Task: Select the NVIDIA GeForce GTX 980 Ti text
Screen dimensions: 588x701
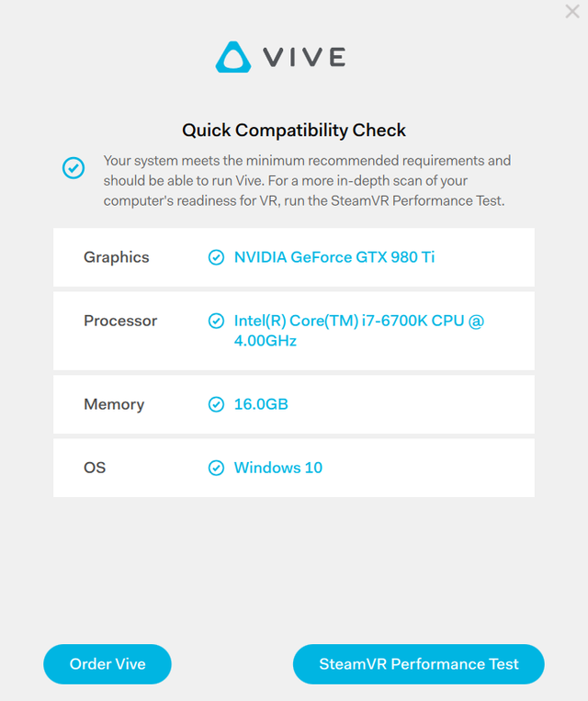Action: click(334, 257)
